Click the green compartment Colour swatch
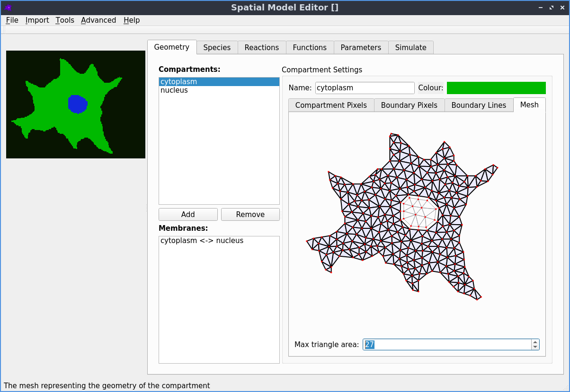 pyautogui.click(x=496, y=88)
